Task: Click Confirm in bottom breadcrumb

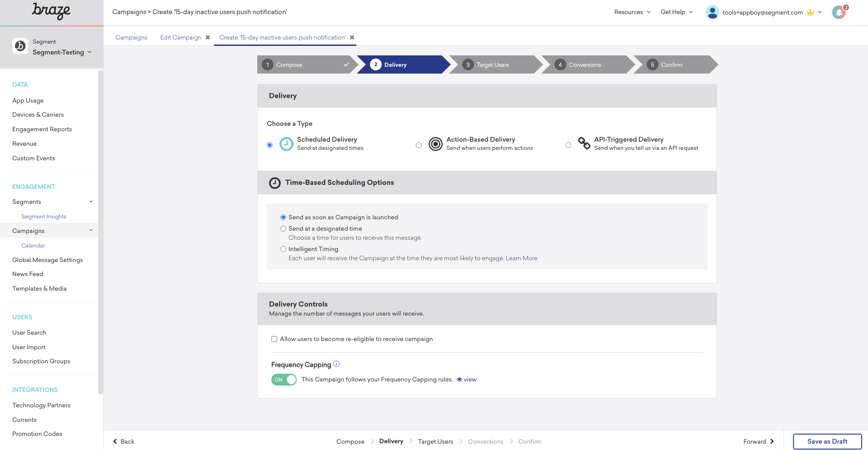Action: 530,441
